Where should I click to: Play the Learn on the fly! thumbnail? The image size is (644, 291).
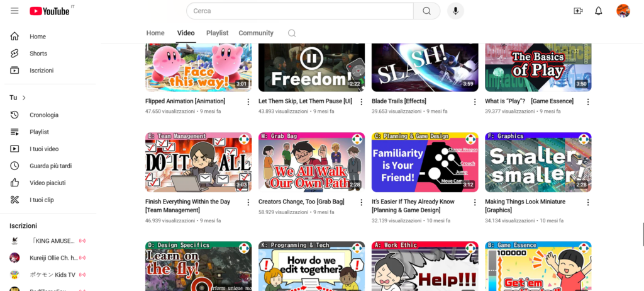[x=198, y=266]
